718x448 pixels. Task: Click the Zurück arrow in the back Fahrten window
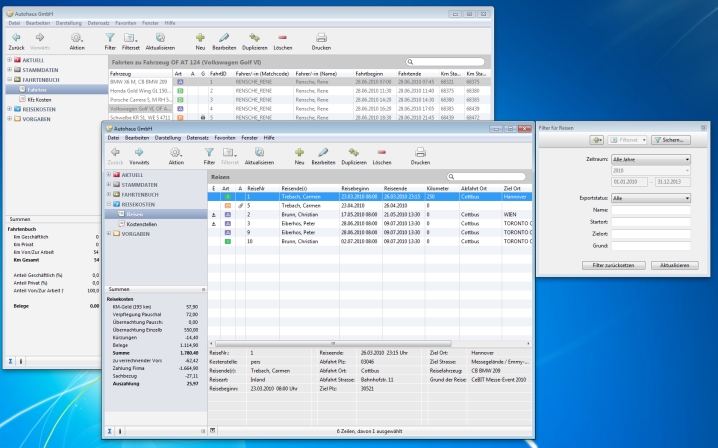click(16, 38)
